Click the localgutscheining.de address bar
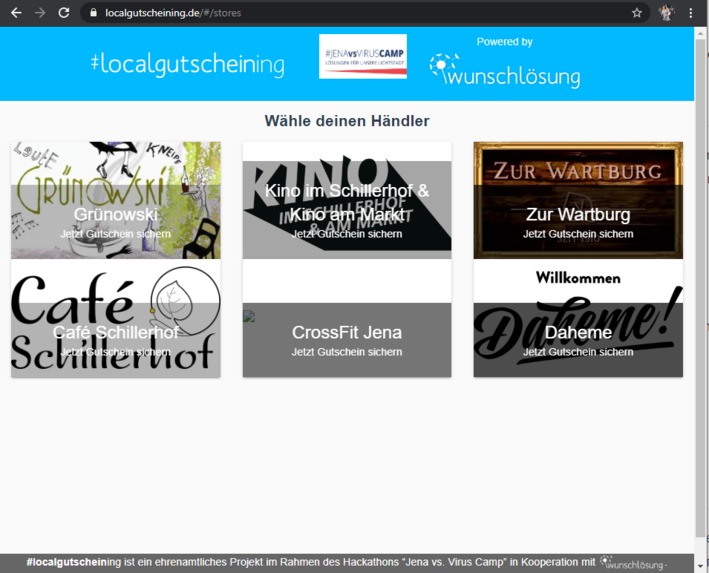This screenshot has height=573, width=709. click(x=365, y=13)
